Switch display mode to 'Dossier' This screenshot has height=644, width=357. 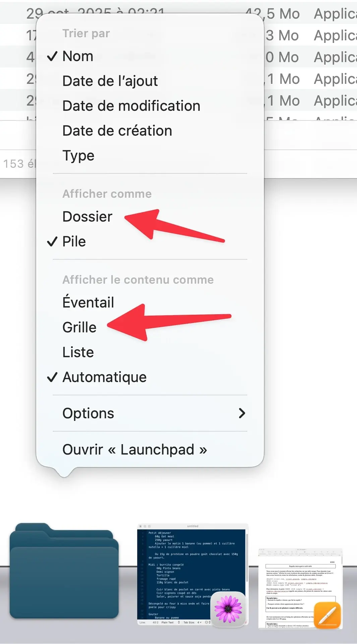[x=87, y=216]
